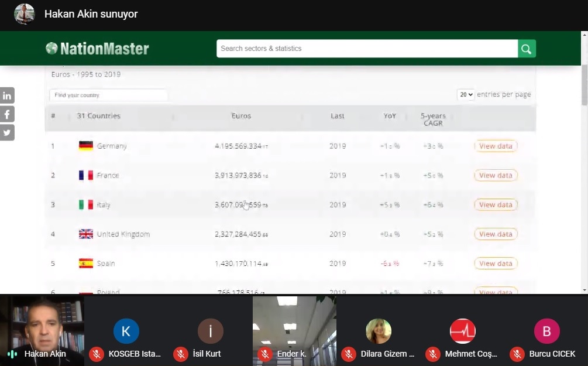The image size is (588, 366).
Task: Click the France country name
Action: (x=108, y=175)
